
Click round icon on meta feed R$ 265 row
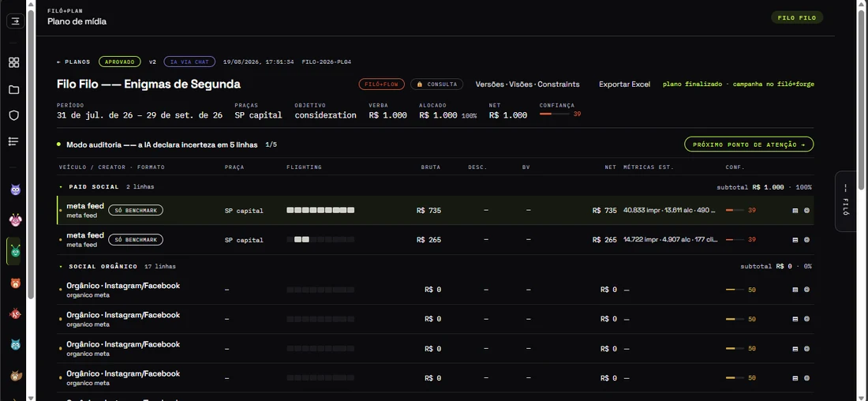click(806, 240)
